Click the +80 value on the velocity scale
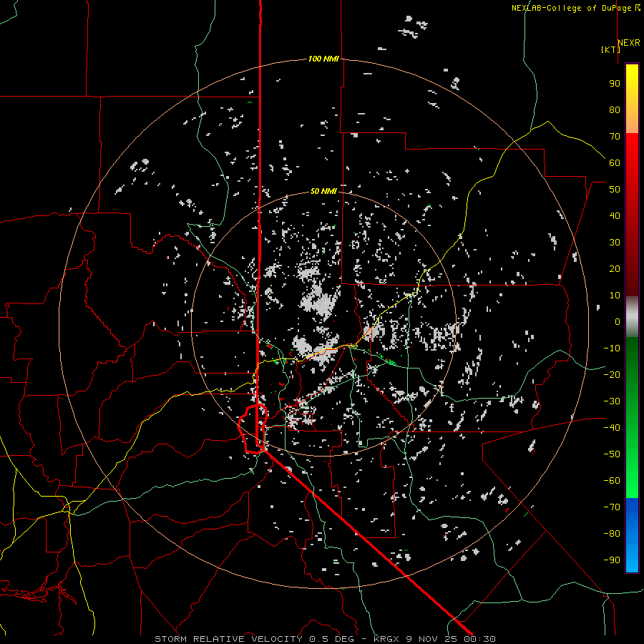Viewport: 644px width, 644px height. point(615,110)
